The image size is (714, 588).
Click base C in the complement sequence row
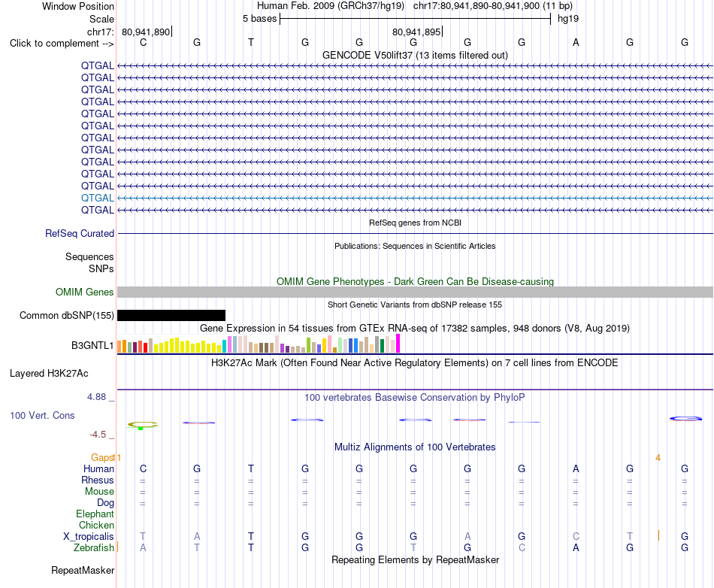(143, 42)
